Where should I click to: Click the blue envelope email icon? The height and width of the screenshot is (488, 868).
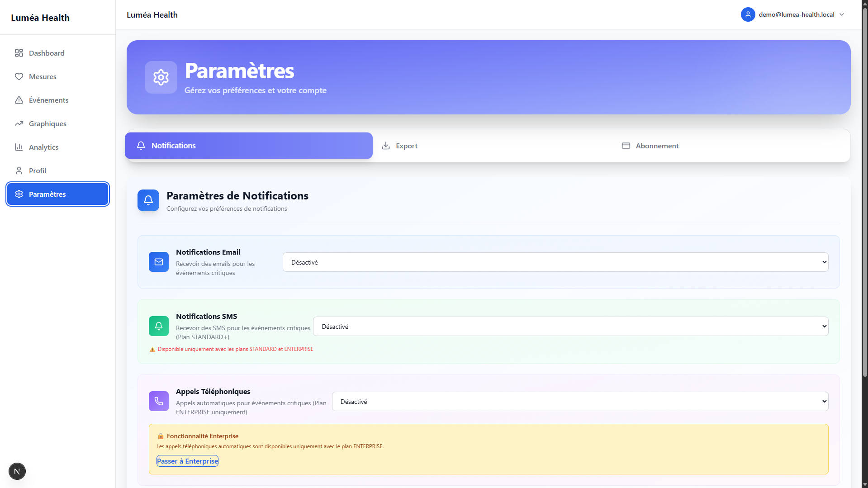click(159, 262)
